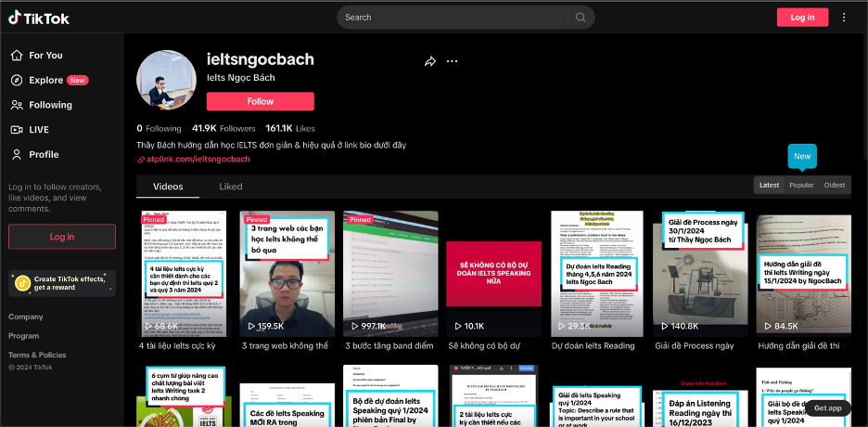Click the ieltsngocbach profile avatar
This screenshot has width=868, height=427.
[x=166, y=81]
